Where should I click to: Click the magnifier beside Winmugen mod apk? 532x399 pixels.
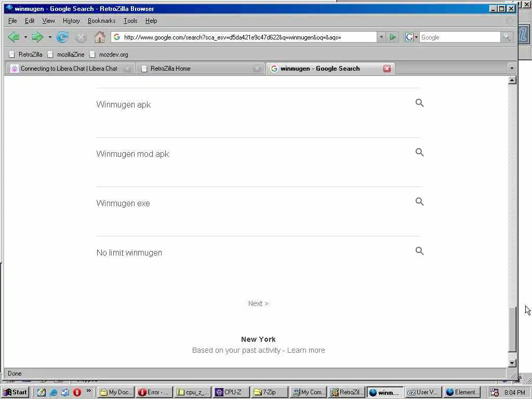[x=420, y=152]
